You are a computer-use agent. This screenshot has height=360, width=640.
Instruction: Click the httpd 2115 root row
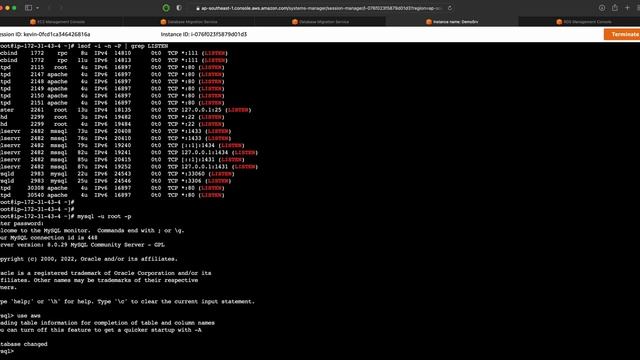tap(112, 67)
